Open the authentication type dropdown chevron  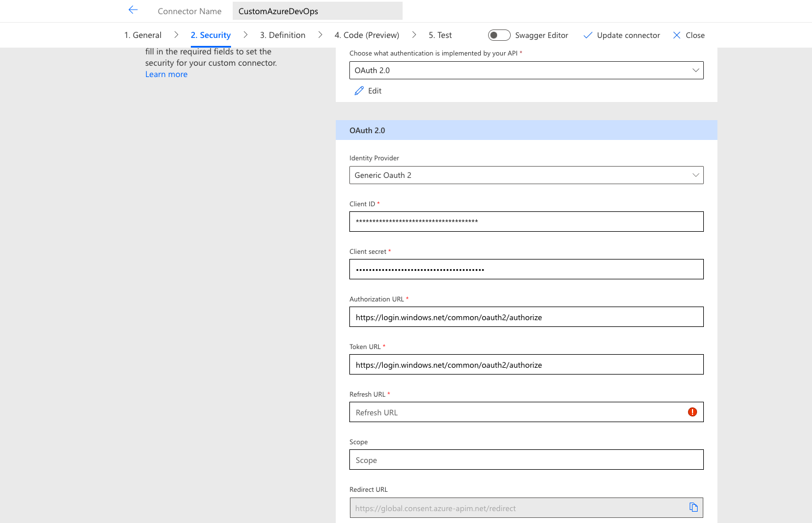click(695, 70)
